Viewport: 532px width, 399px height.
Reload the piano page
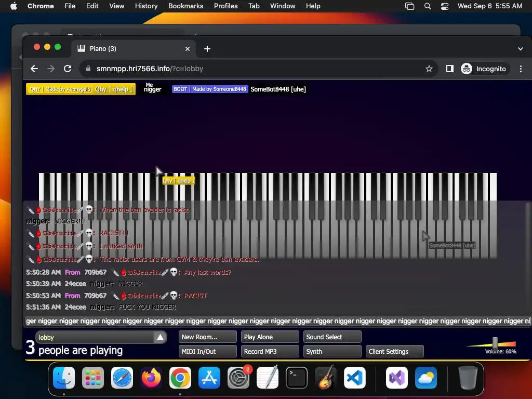(68, 69)
